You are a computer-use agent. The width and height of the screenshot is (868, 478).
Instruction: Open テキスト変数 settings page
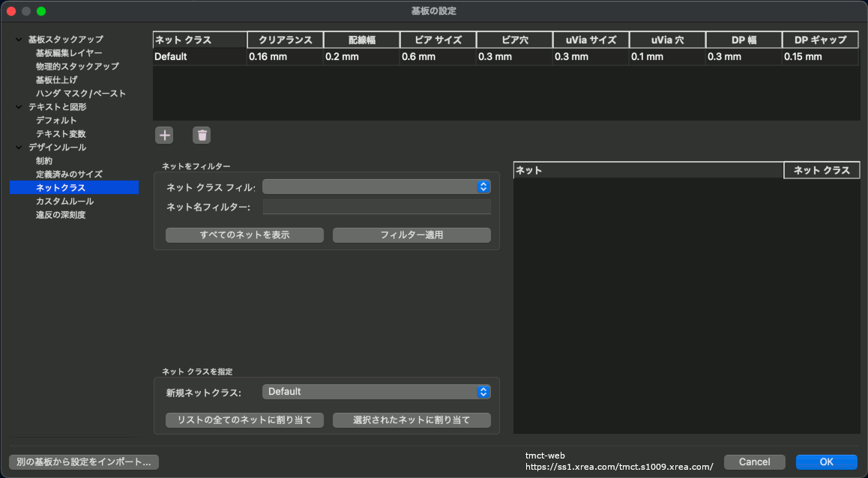[x=61, y=134]
